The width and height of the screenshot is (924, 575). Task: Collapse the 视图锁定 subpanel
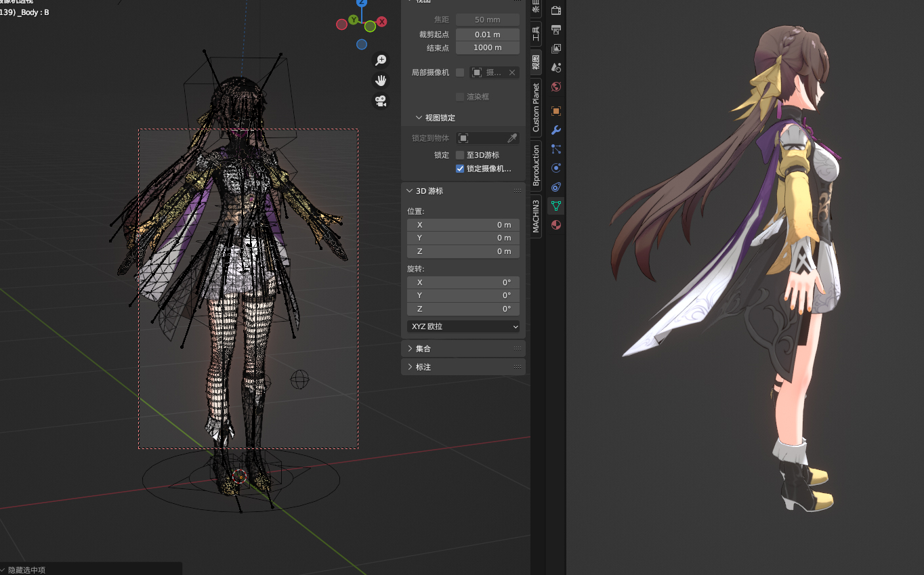point(419,118)
